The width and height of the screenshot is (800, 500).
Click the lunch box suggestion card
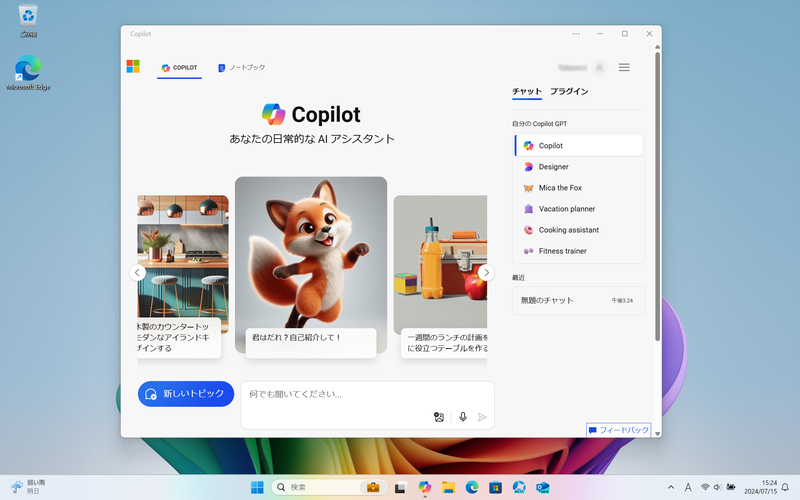tap(440, 264)
